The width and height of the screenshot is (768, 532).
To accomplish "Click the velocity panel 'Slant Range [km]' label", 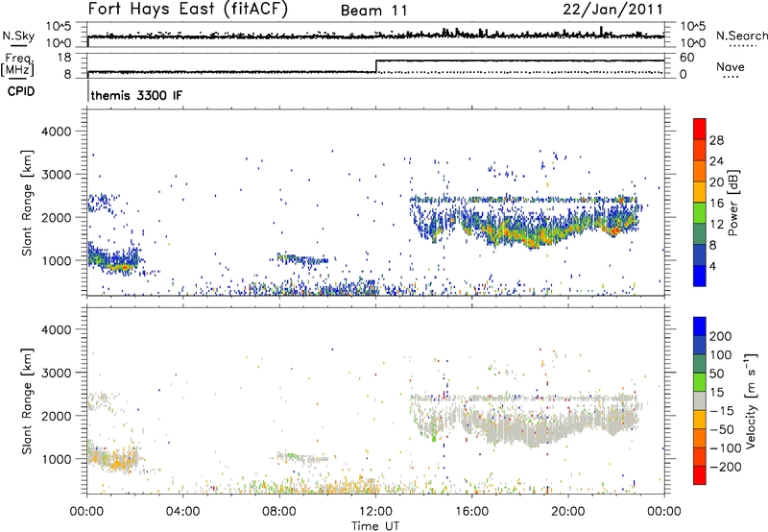I will (x=27, y=400).
